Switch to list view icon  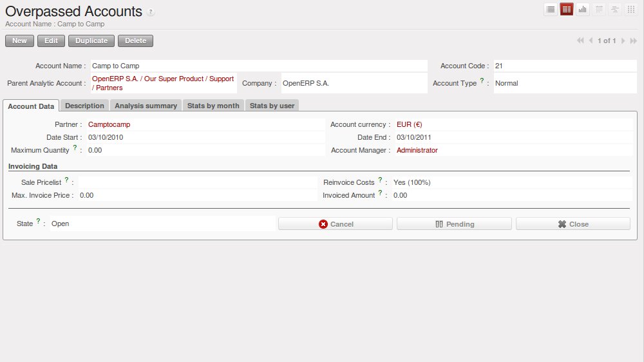(551, 9)
